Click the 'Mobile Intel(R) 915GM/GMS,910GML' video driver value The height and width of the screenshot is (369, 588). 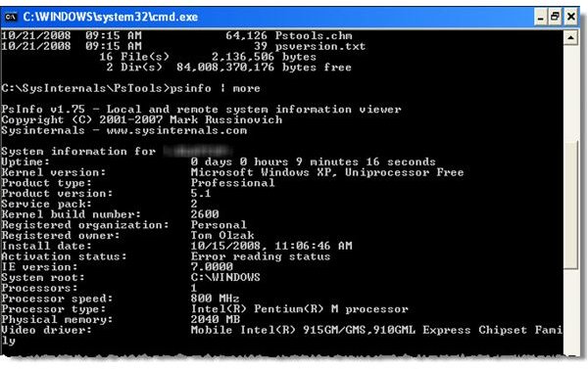coord(303,330)
